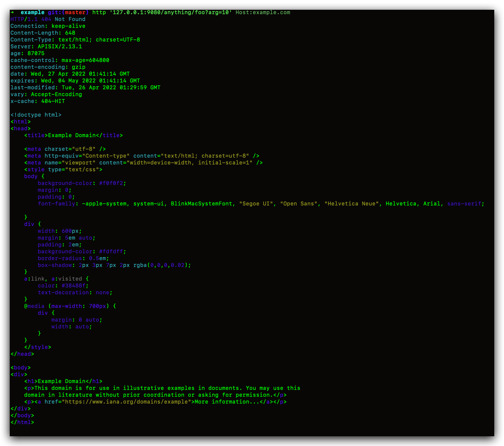Click the '#fdfdff' background color value
This screenshot has height=446, width=504.
(111, 252)
